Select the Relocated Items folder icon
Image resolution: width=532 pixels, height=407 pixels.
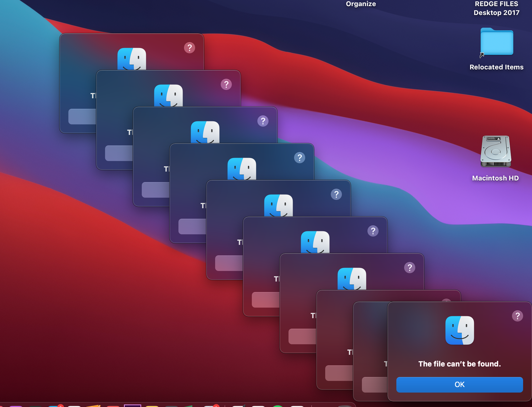497,42
